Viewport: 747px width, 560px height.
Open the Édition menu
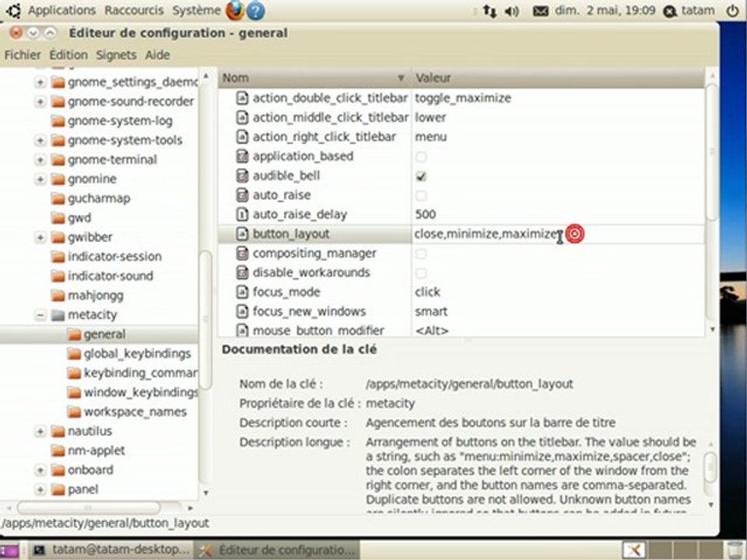tap(68, 54)
